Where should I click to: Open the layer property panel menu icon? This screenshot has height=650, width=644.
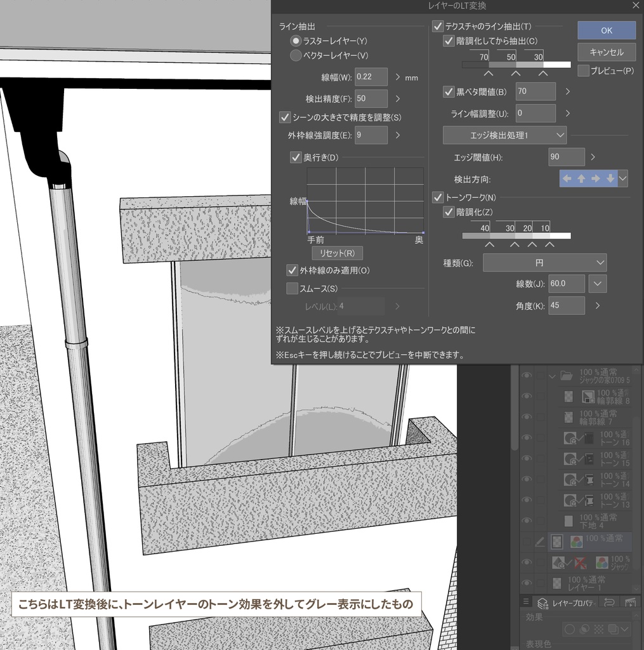(526, 602)
